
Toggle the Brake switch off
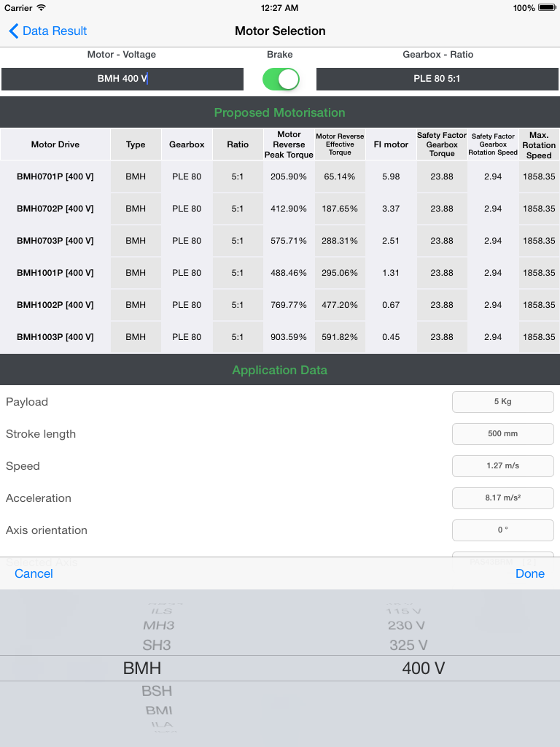point(281,79)
